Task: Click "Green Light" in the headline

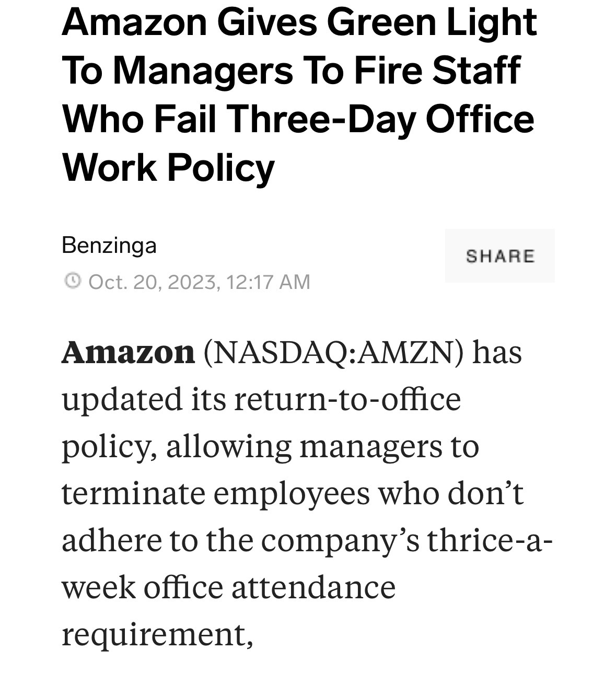Action: pos(432,22)
